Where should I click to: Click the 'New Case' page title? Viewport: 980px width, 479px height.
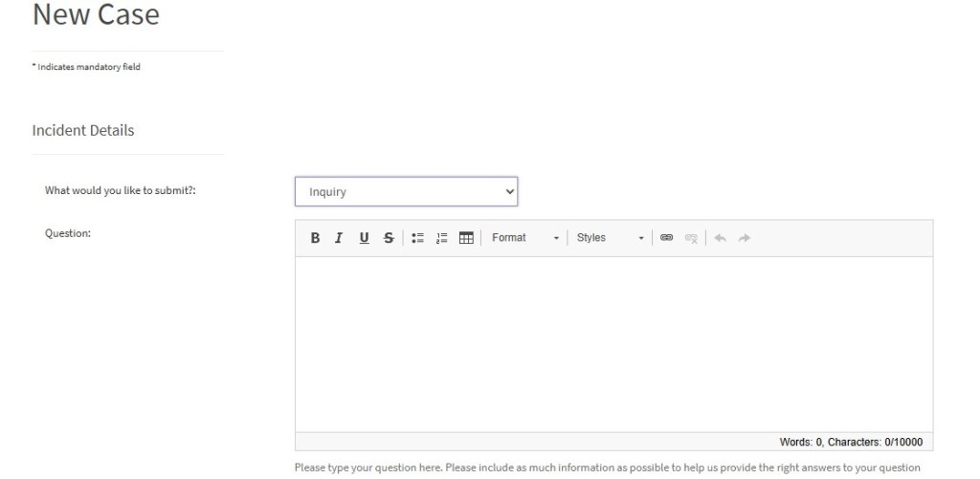[96, 14]
